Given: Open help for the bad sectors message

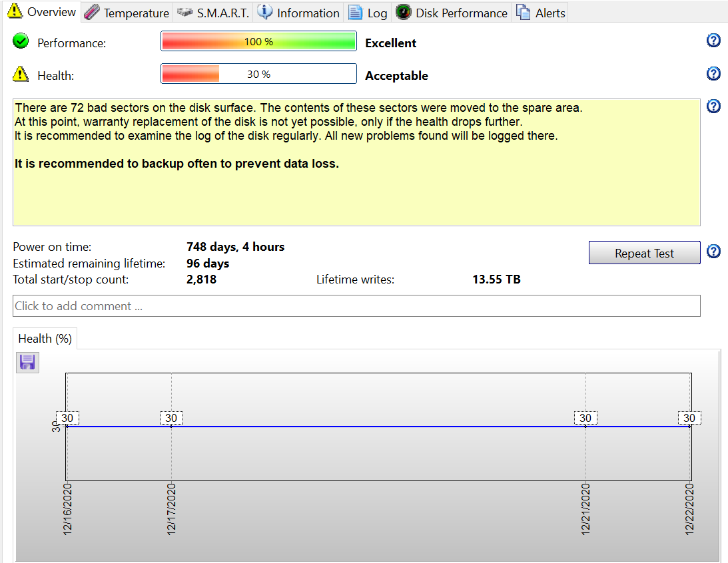Looking at the screenshot, I should pos(713,106).
